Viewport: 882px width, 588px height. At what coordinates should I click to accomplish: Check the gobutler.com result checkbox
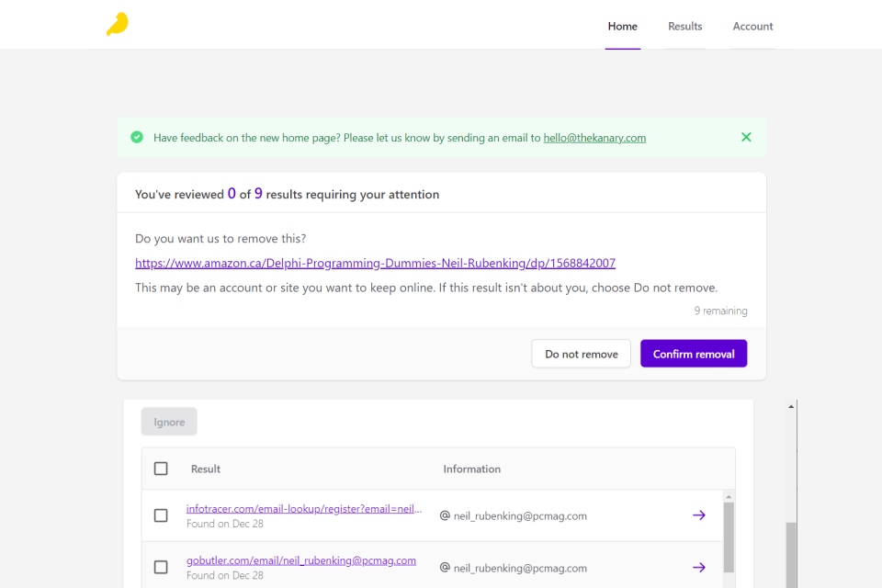pos(161,567)
